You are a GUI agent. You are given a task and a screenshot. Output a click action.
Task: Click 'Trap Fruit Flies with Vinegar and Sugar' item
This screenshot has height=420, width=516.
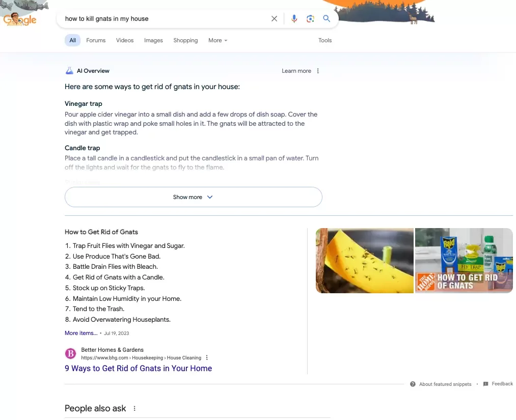tap(129, 246)
